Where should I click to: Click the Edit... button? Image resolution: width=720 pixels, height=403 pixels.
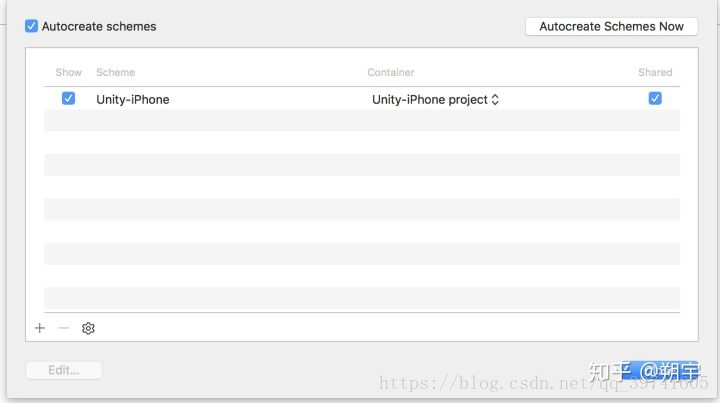click(64, 370)
